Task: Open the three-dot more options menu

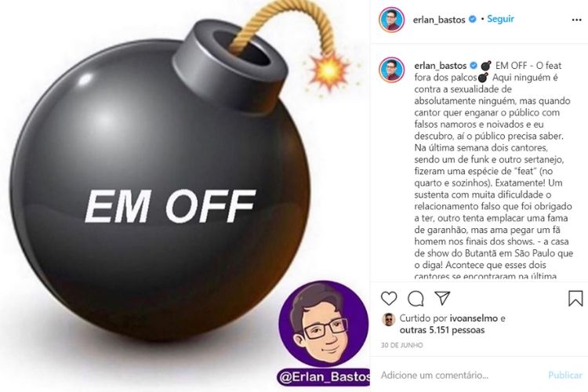Action: pos(576,20)
